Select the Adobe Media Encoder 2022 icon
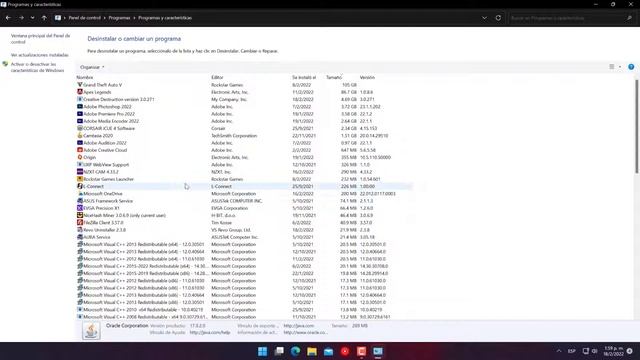The image size is (640, 360). [x=80, y=121]
